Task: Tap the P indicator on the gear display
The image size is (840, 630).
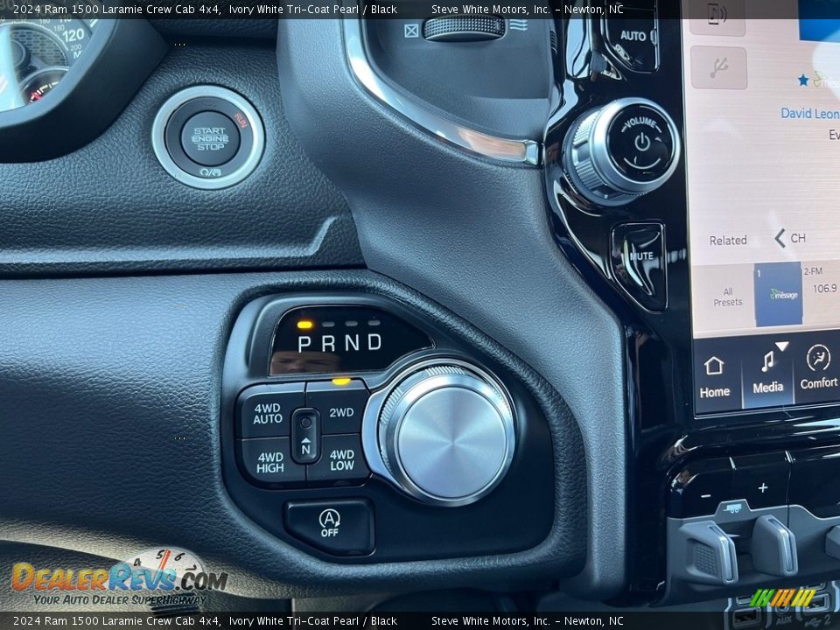Action: coord(304,343)
